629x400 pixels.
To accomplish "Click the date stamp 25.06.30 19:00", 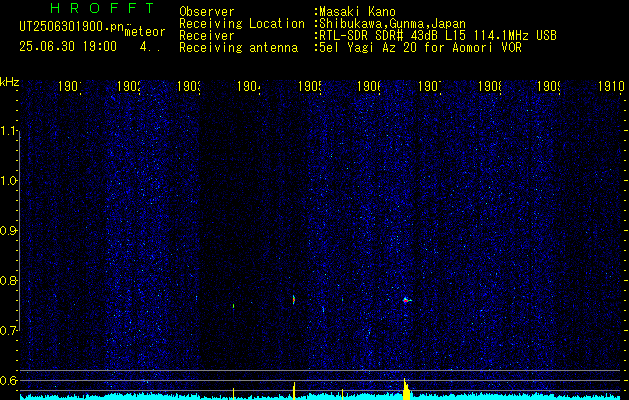I will coord(68,47).
